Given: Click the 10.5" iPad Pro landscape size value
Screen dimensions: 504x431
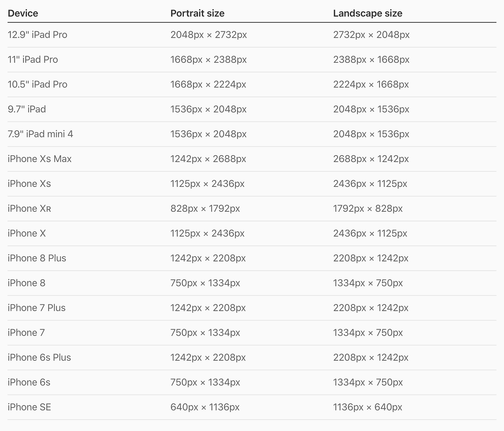Looking at the screenshot, I should 371,84.
